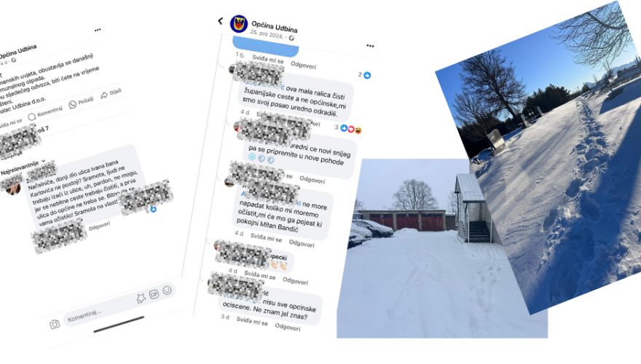This screenshot has width=641, height=364.
Task: Tap the back arrow beside Općina Udbina
Action: (220, 21)
